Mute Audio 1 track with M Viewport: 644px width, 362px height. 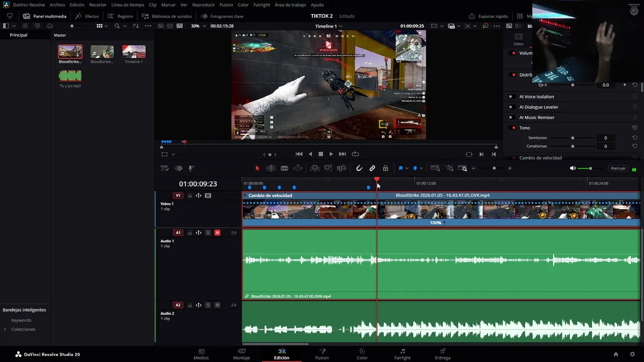coord(217,233)
